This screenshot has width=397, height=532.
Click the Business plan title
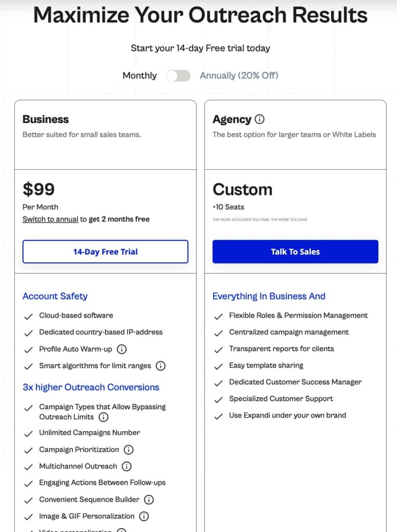tap(46, 119)
